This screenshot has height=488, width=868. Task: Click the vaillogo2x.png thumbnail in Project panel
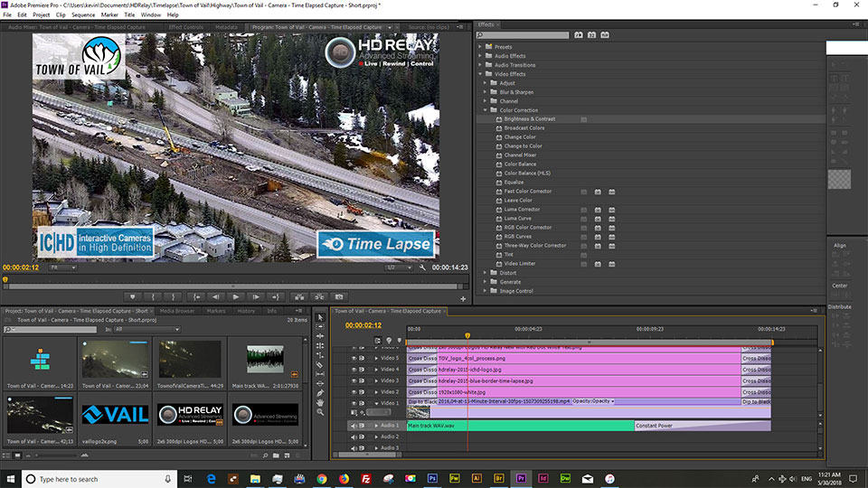115,414
